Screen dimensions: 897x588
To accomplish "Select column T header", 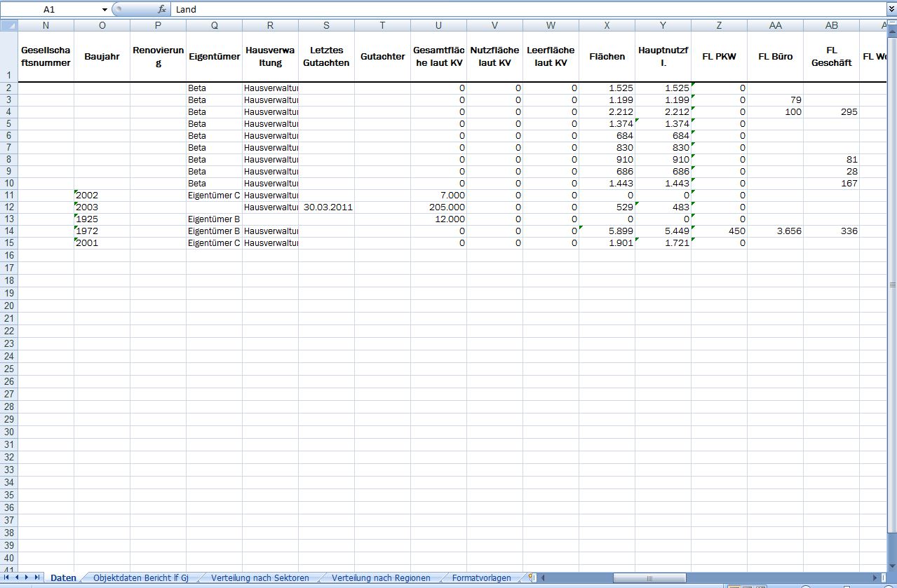I will coord(383,25).
